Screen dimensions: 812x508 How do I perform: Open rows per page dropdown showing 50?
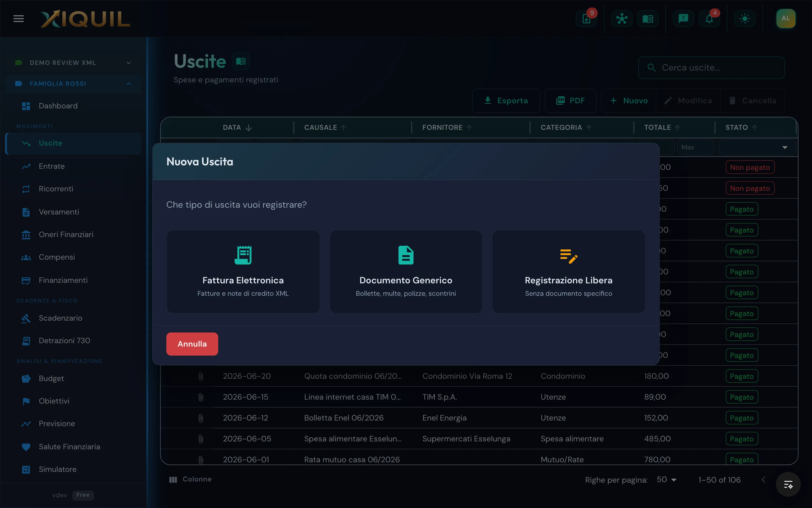[667, 479]
